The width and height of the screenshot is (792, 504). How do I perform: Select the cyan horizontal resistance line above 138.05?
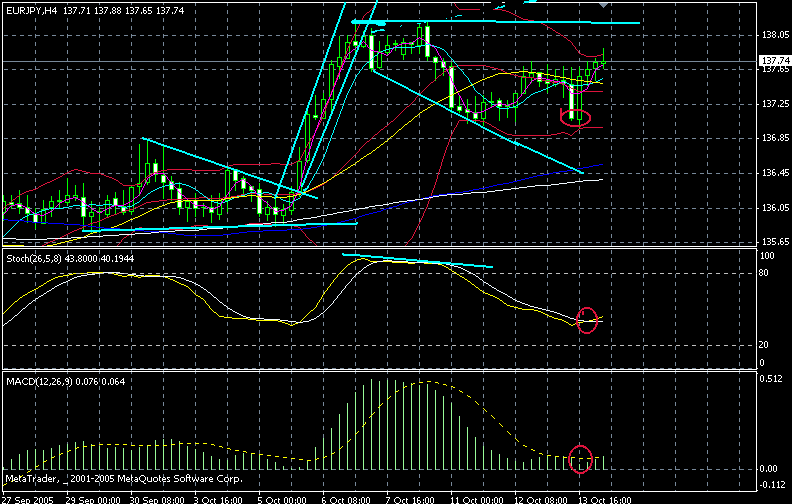coord(496,22)
